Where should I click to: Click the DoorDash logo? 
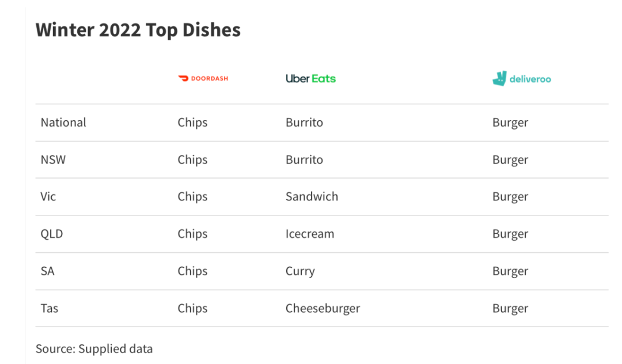203,78
